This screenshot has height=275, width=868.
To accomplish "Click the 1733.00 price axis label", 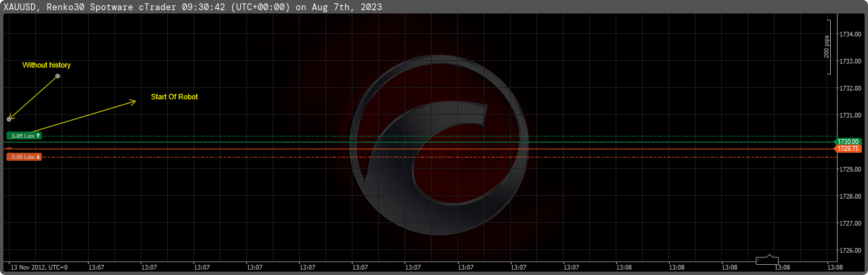I will (x=849, y=61).
